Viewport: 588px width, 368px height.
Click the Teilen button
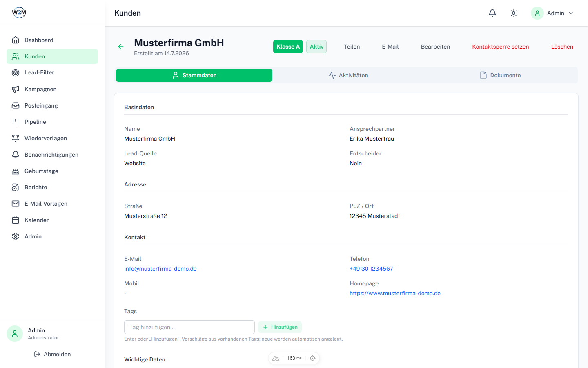(x=352, y=47)
